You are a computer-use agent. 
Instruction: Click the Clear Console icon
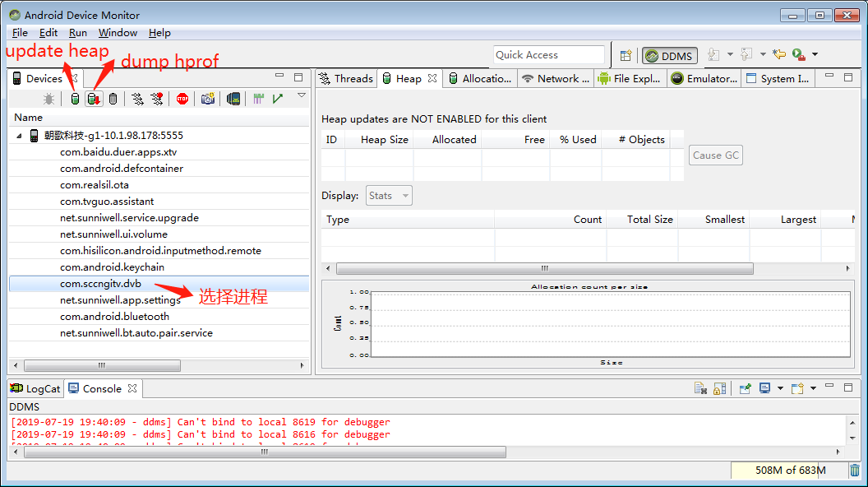click(x=700, y=388)
